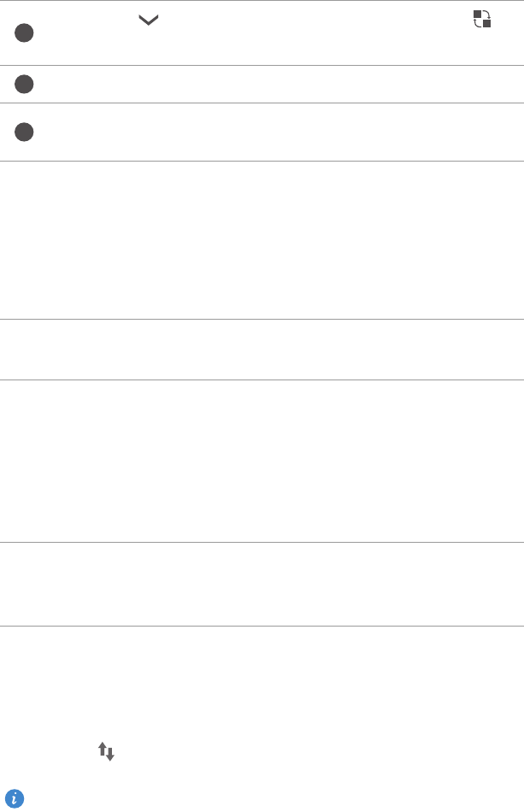Select the mobile data arrows symbol

click(x=106, y=752)
